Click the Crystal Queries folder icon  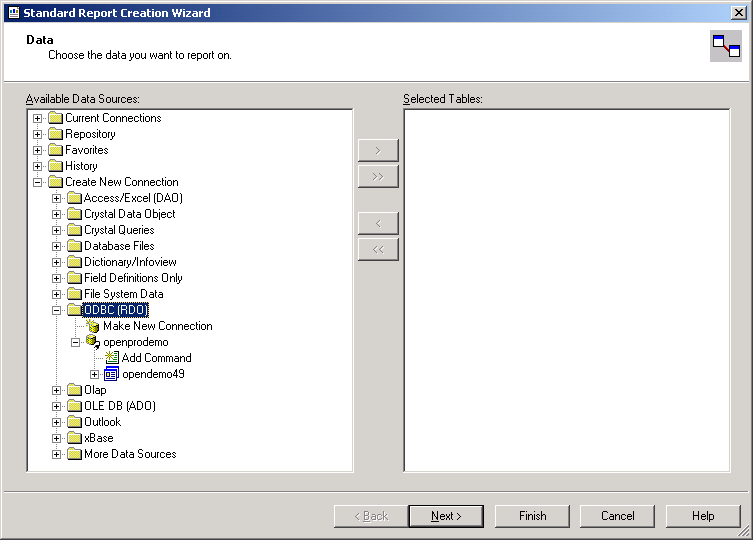74,230
